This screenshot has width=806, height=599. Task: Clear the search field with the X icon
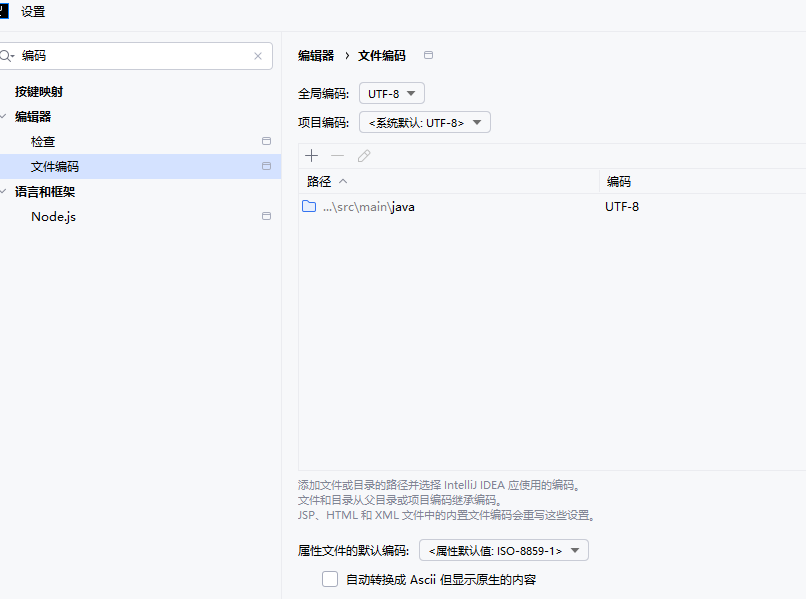click(258, 56)
